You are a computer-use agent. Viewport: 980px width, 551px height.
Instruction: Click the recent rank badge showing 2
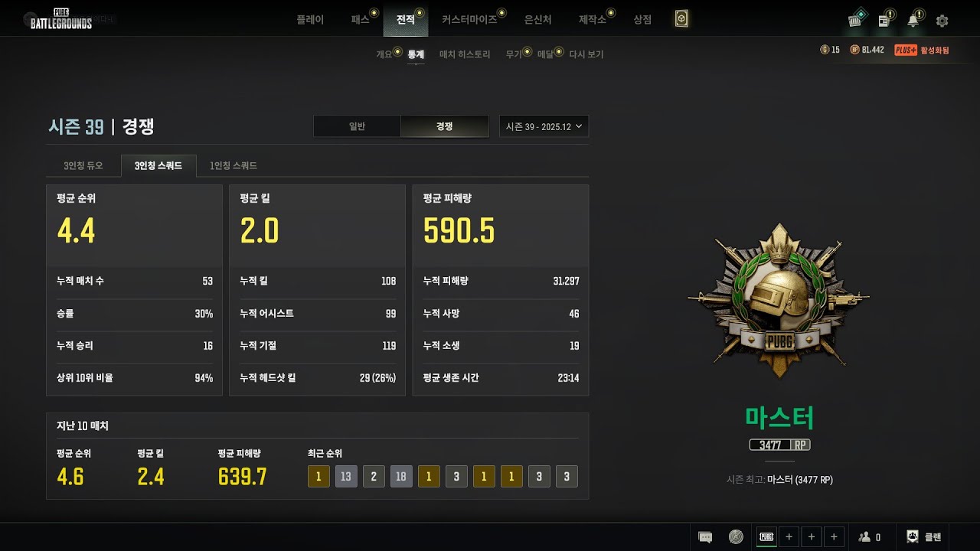pyautogui.click(x=374, y=477)
